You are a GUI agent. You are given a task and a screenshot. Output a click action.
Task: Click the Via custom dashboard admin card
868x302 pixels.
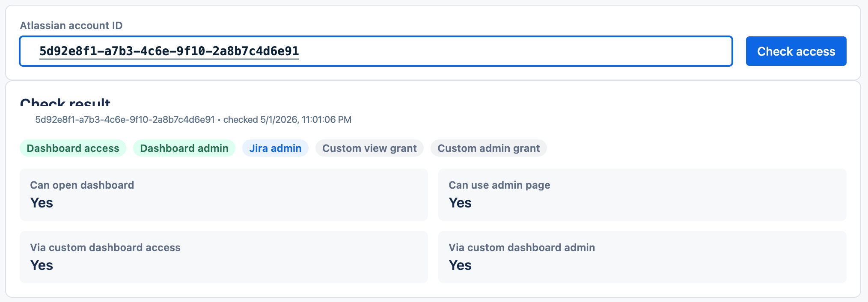click(642, 257)
